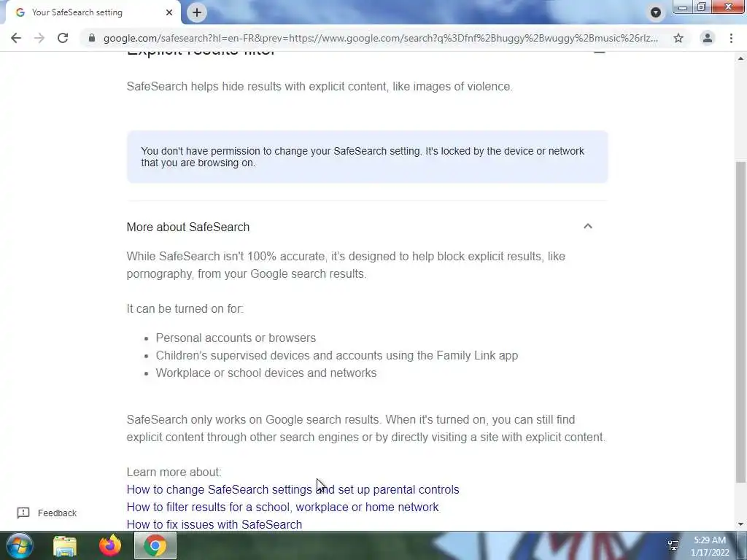Open the Windows Start menu orb
747x560 pixels.
coord(19,545)
